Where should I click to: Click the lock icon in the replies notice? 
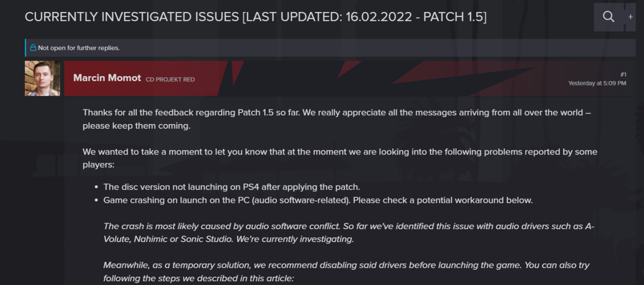(x=33, y=48)
